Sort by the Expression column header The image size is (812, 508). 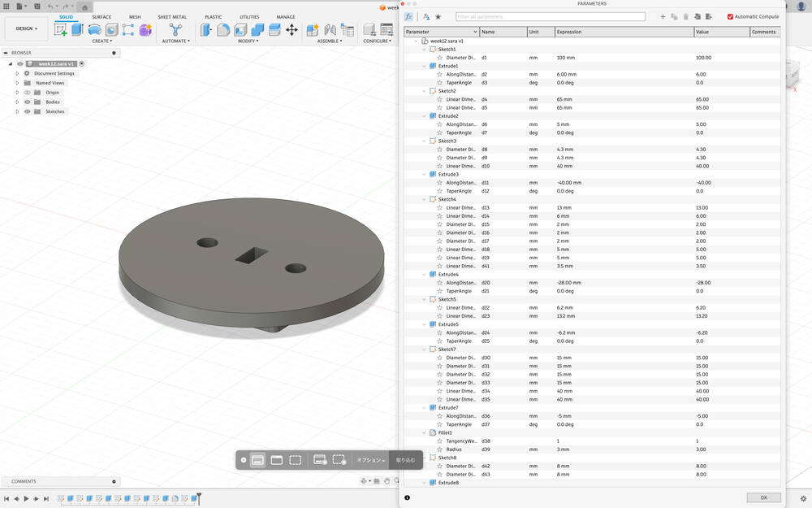click(624, 32)
